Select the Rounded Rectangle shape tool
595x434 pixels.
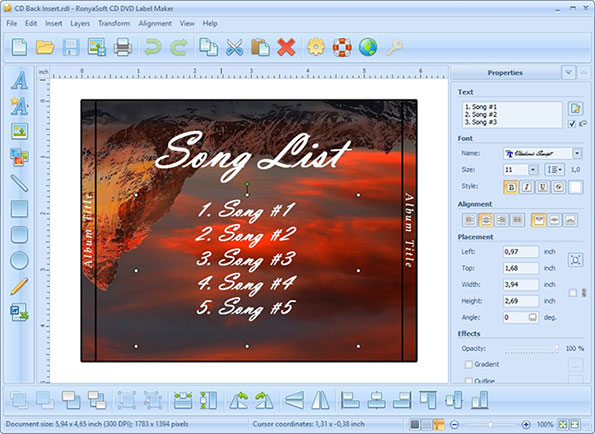(x=19, y=234)
